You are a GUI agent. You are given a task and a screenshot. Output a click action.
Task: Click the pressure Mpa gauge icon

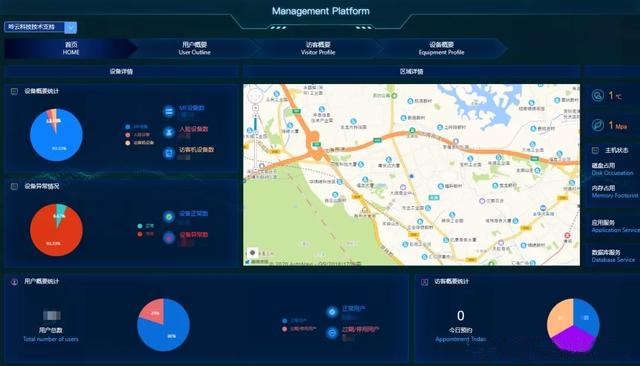(x=598, y=125)
